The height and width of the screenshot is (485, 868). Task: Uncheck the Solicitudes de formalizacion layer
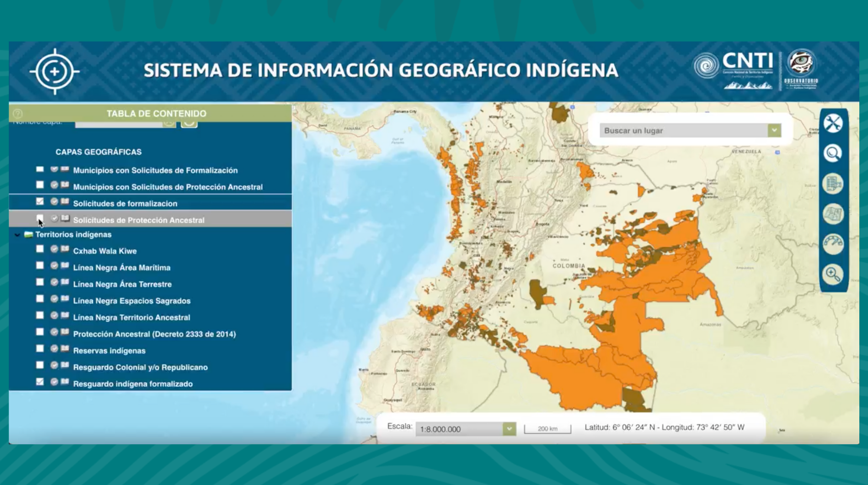(40, 201)
